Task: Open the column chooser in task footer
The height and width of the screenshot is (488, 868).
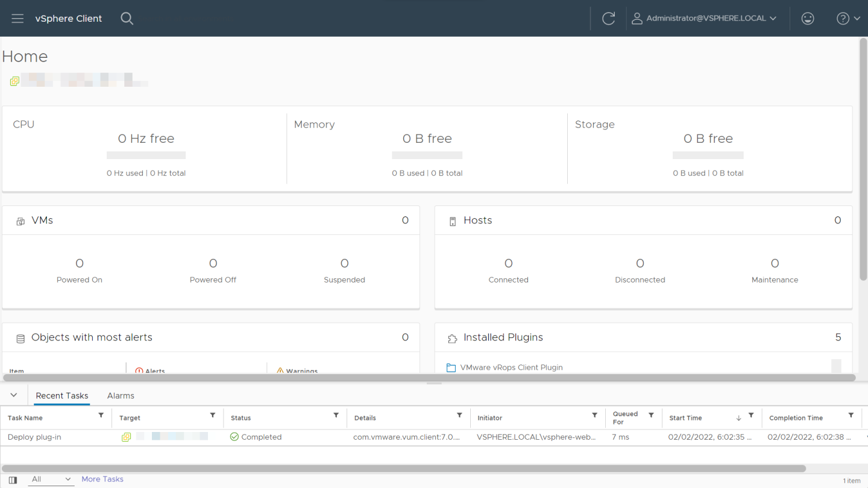Action: click(13, 480)
